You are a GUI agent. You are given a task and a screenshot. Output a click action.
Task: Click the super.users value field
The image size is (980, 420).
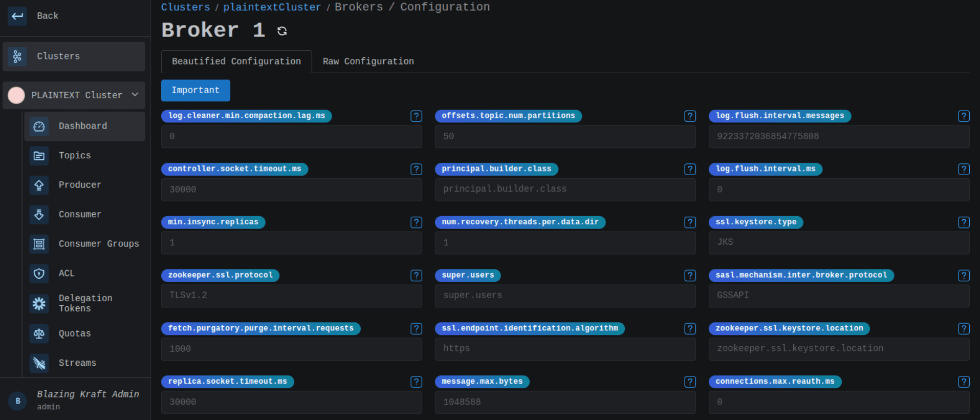point(565,296)
